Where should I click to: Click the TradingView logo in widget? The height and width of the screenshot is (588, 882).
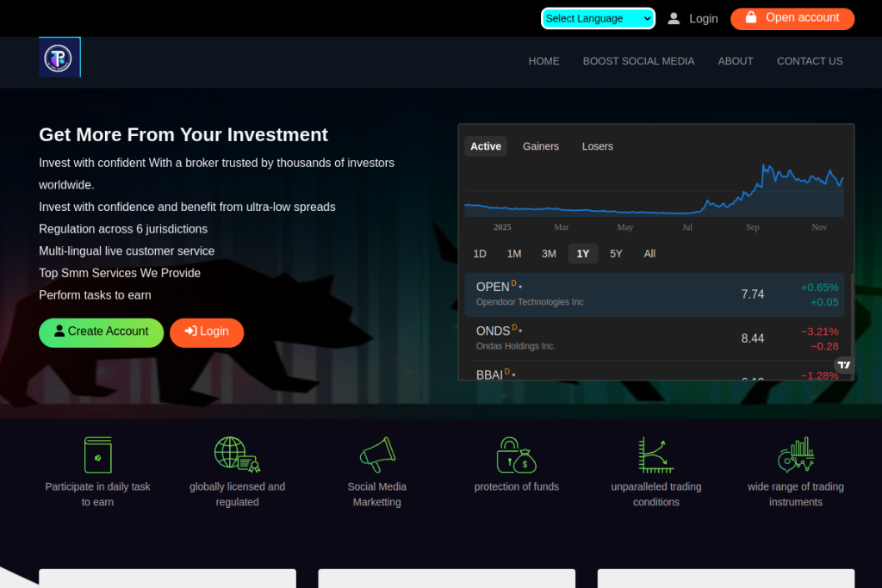pos(844,365)
